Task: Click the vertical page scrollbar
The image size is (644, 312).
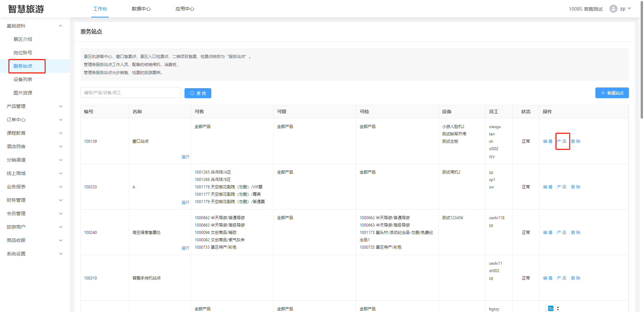Action: (641, 67)
